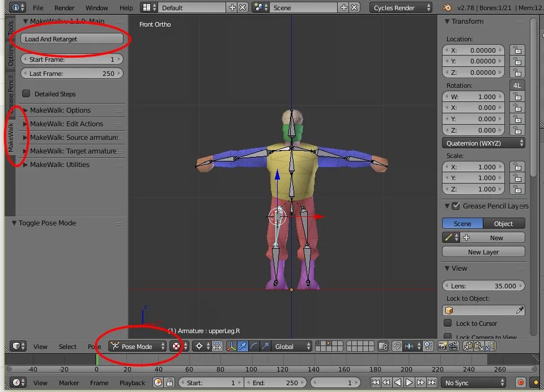Viewport: 544px width, 392px height.
Task: Open the Help menu
Action: click(126, 7)
